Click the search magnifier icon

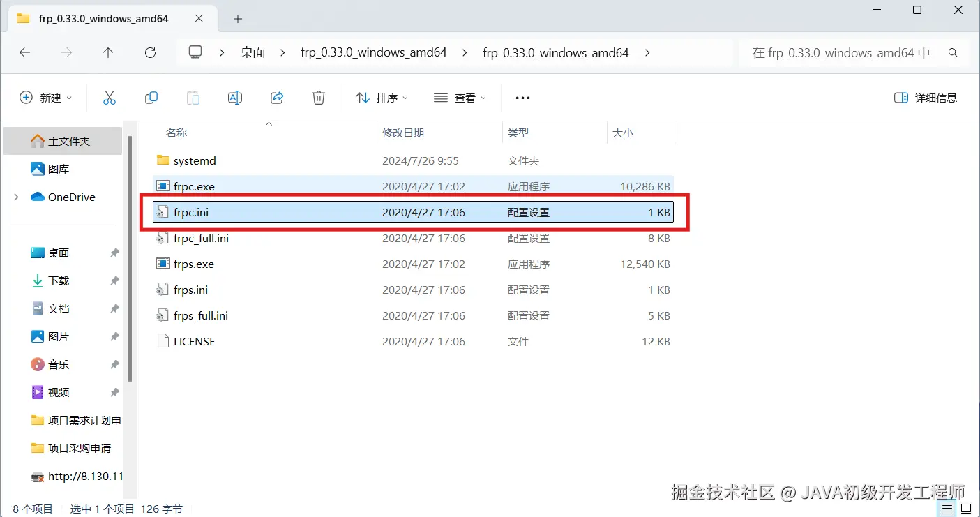click(x=953, y=53)
